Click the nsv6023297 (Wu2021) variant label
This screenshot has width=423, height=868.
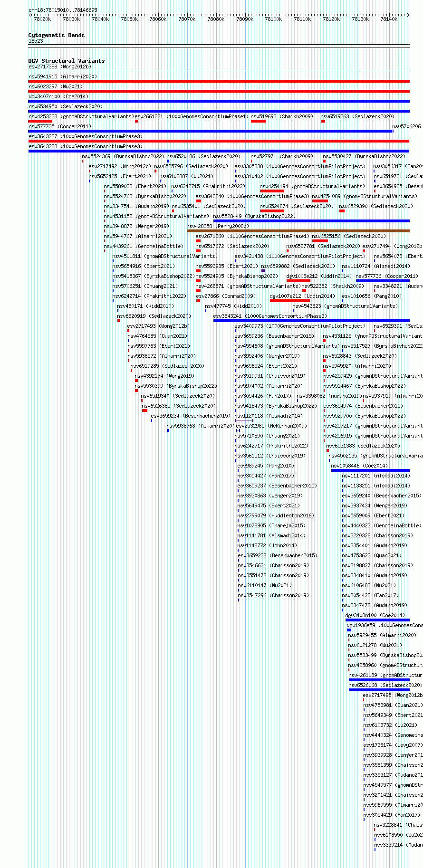coord(55,87)
